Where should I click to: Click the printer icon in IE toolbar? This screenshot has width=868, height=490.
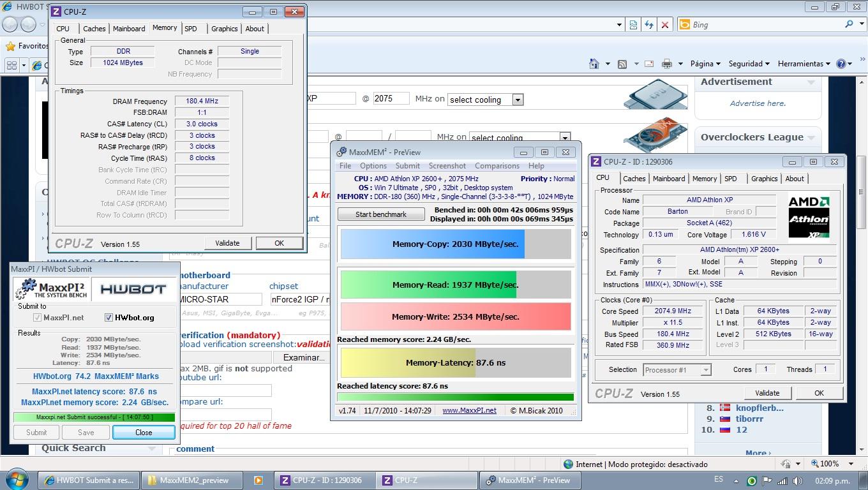tap(667, 63)
